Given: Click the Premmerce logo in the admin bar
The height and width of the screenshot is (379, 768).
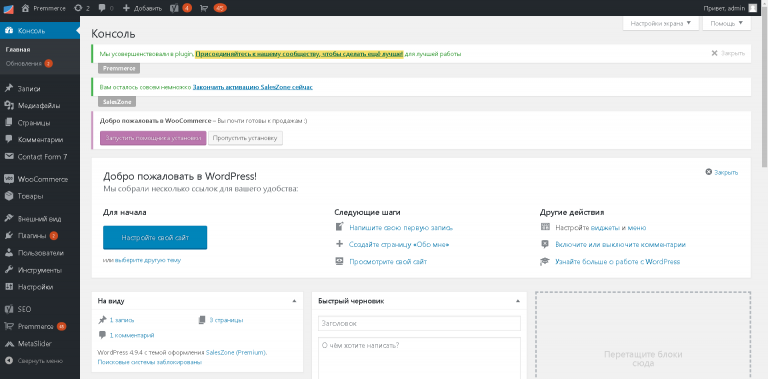Looking at the screenshot, I should 8,8.
